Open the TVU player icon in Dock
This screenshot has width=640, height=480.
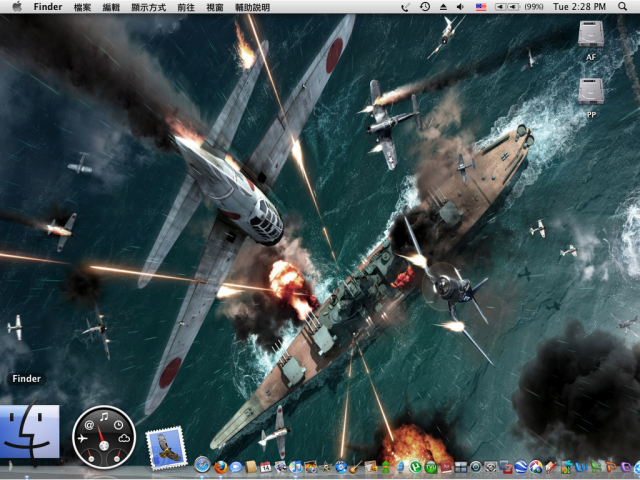[431, 467]
